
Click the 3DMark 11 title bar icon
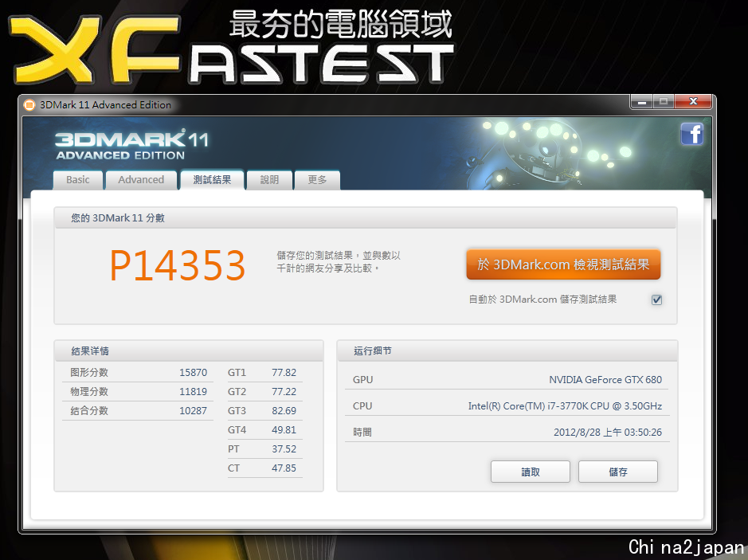(29, 105)
